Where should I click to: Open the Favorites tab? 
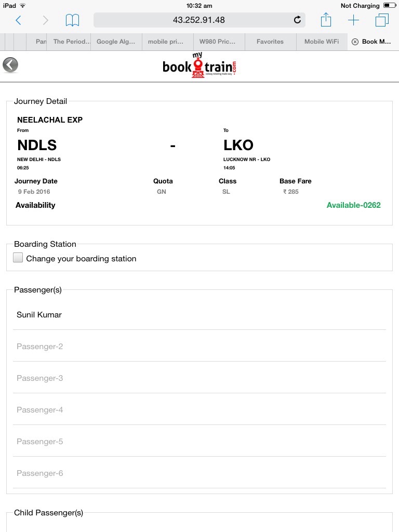click(x=270, y=42)
